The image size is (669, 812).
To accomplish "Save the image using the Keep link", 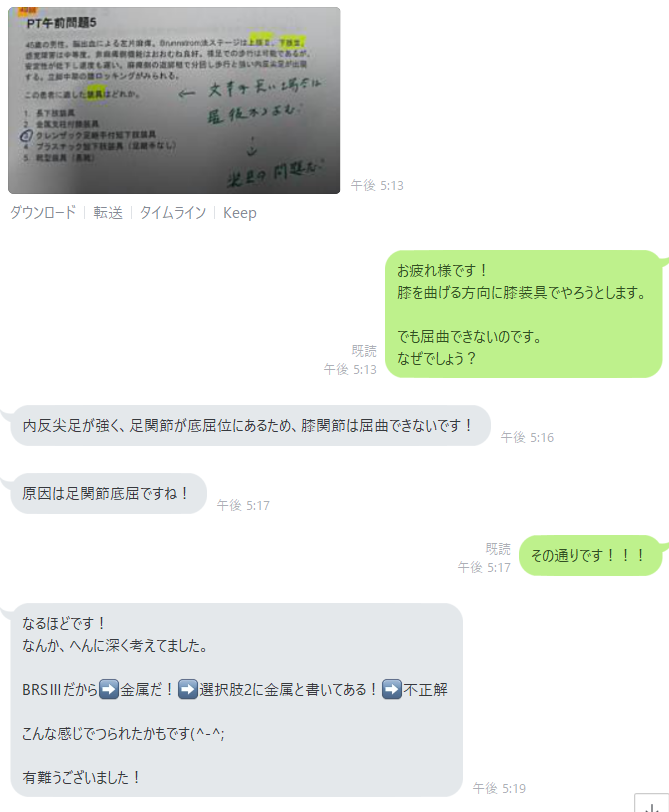I will click(240, 213).
